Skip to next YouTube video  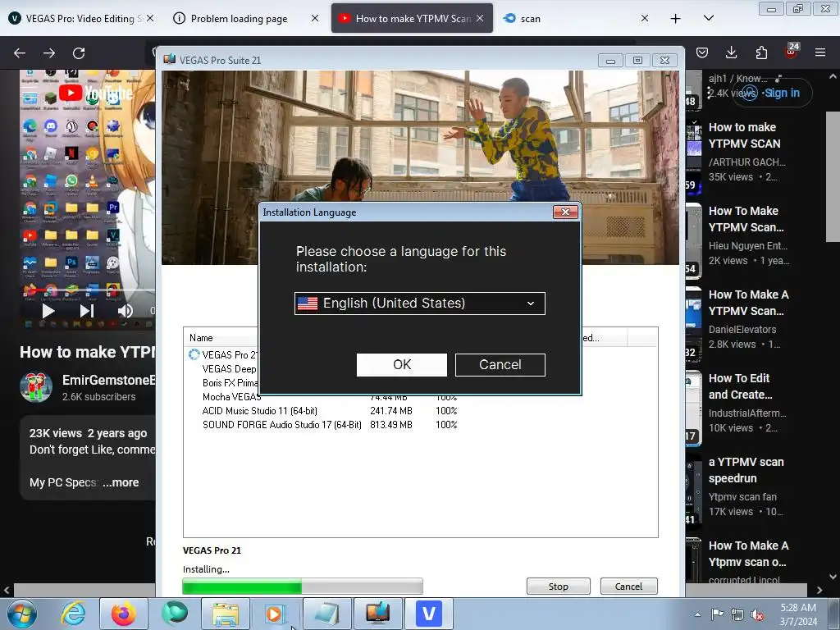[x=87, y=311]
